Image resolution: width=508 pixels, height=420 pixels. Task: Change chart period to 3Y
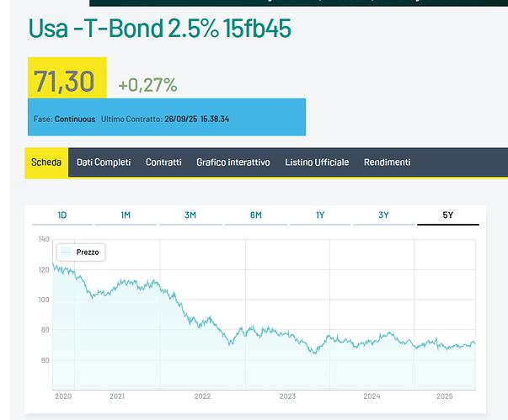pos(384,215)
